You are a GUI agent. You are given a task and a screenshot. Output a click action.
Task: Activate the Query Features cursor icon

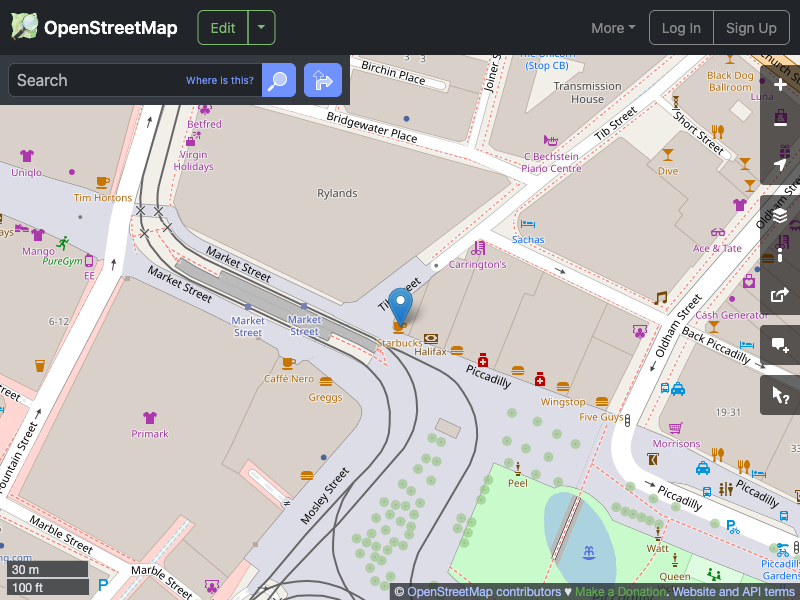(780, 395)
